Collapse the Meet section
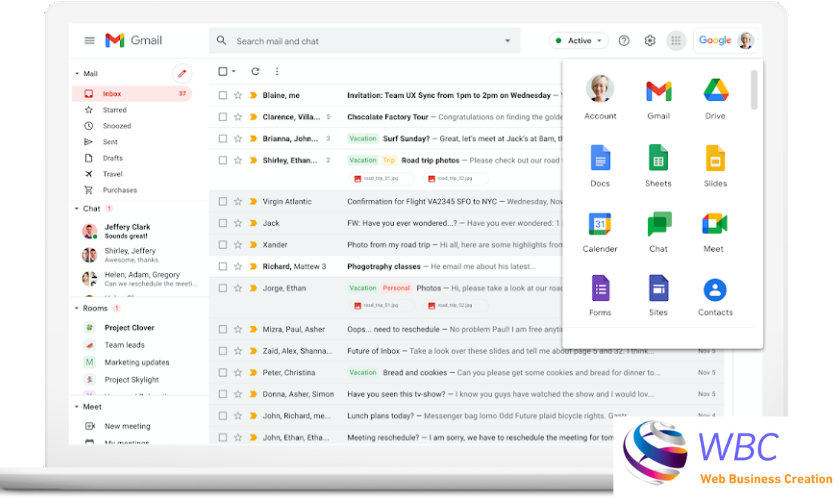This screenshot has height=500, width=840. tap(77, 407)
